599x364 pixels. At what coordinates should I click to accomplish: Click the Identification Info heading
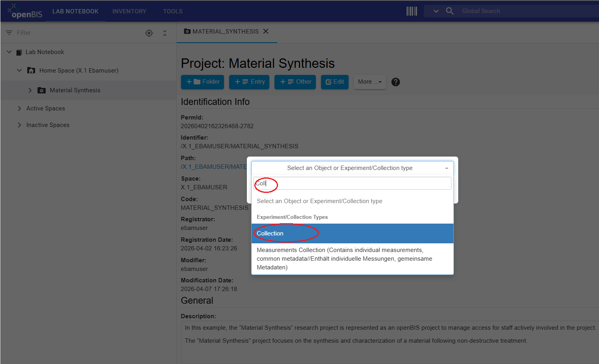click(x=215, y=102)
